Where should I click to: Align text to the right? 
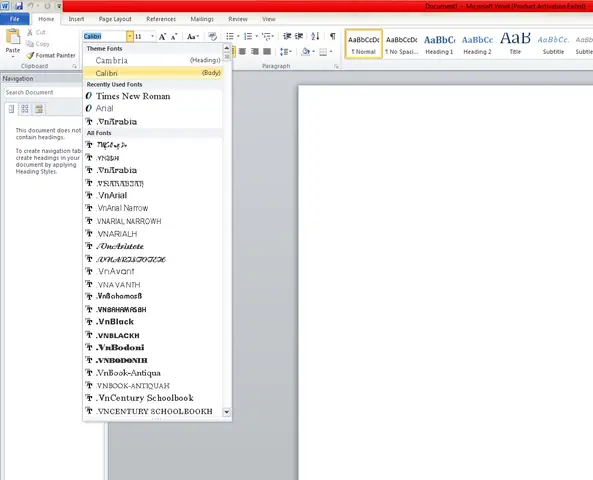(255, 51)
